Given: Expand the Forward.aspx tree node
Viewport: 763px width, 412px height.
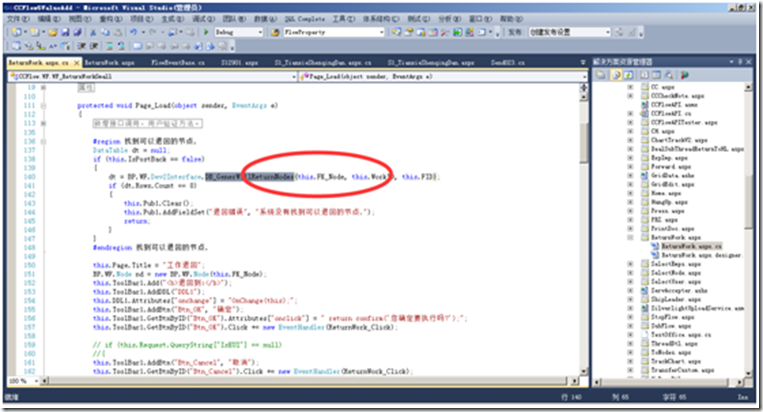Looking at the screenshot, I should (631, 167).
